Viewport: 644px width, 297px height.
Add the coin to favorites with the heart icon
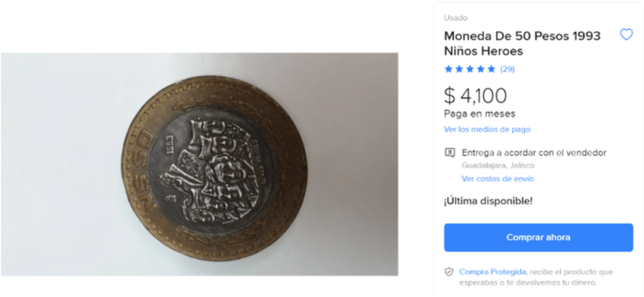[x=626, y=35]
